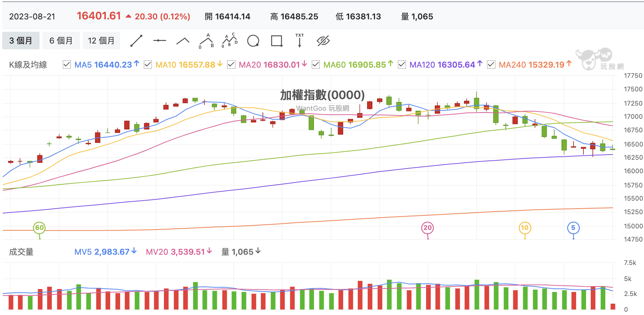Click the change 20.30 (0.12%)
This screenshot has height=315, width=644.
[162, 16]
